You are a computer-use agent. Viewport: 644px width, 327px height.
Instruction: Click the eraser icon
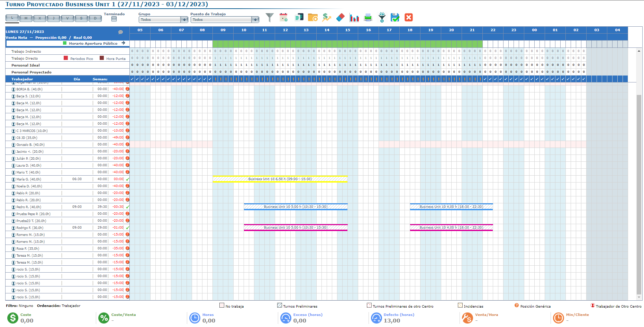[341, 17]
